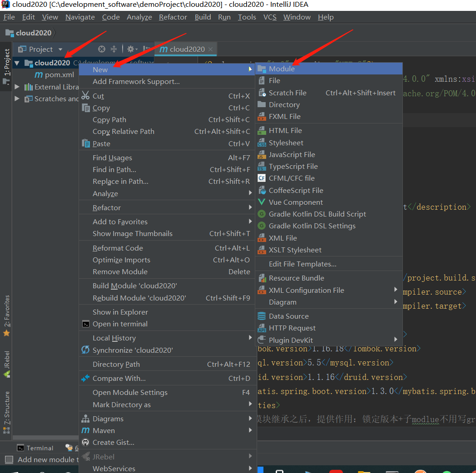Image resolution: width=476 pixels, height=473 pixels.
Task: Click the CoffeeScript File icon
Action: point(261,190)
